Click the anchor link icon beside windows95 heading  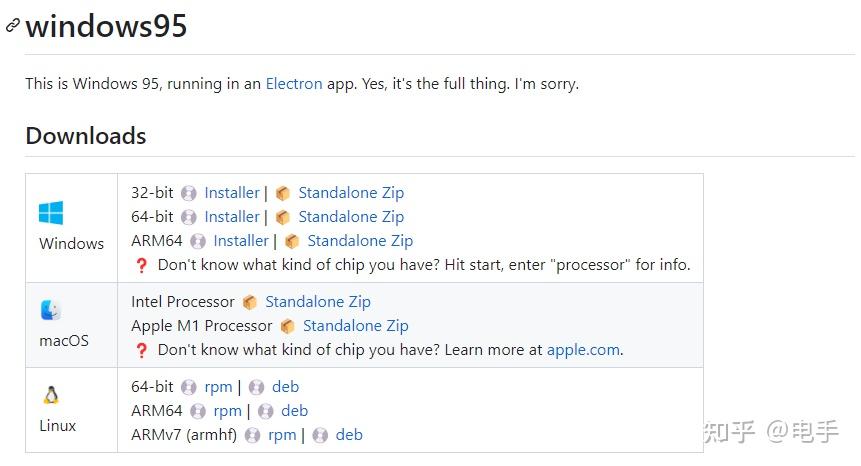click(x=12, y=26)
